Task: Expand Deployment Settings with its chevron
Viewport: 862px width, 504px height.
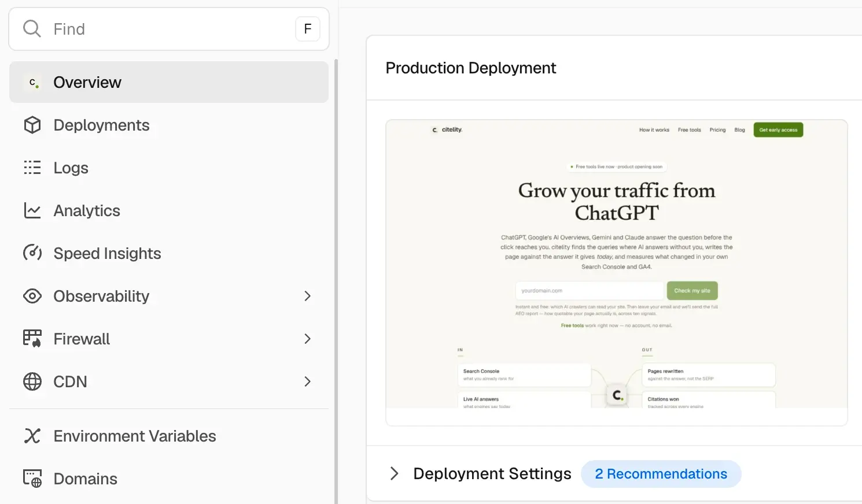Action: point(395,473)
